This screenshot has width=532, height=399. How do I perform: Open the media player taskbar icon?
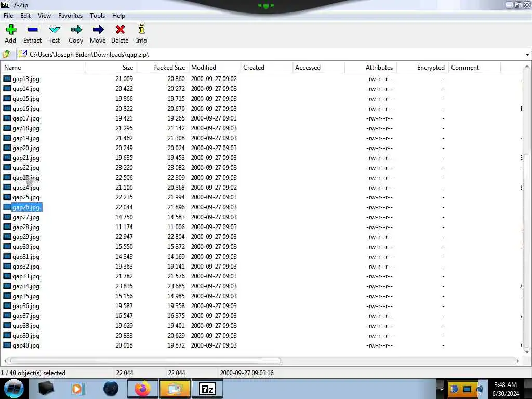(77, 389)
